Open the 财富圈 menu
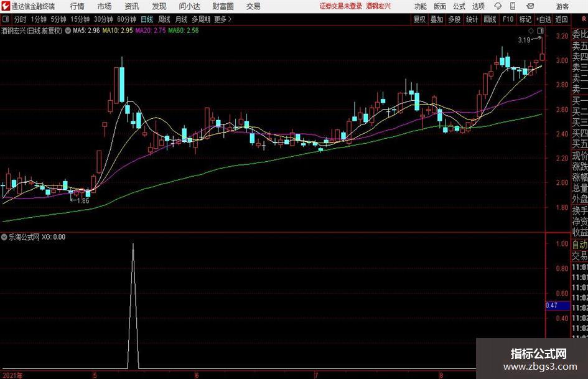Viewport: 588px width, 379px height. (223, 6)
